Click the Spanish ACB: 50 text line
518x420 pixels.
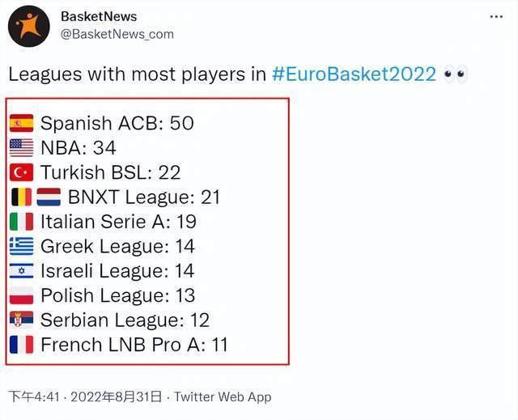[x=117, y=123]
